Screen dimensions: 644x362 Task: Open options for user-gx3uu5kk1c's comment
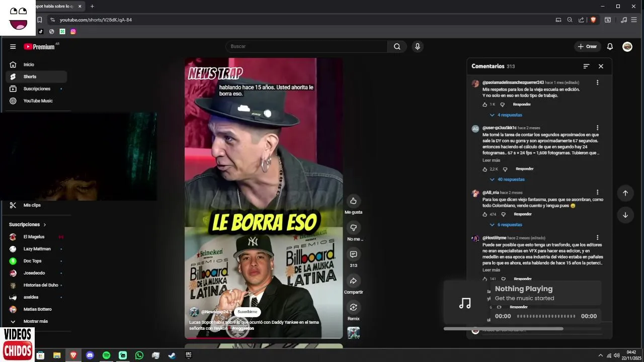pyautogui.click(x=597, y=128)
